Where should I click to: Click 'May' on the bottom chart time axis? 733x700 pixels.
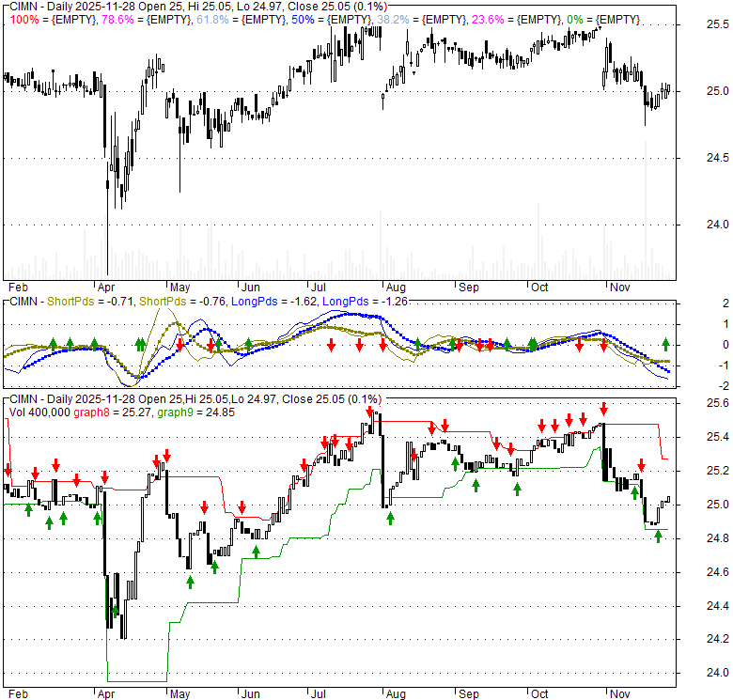pyautogui.click(x=180, y=694)
